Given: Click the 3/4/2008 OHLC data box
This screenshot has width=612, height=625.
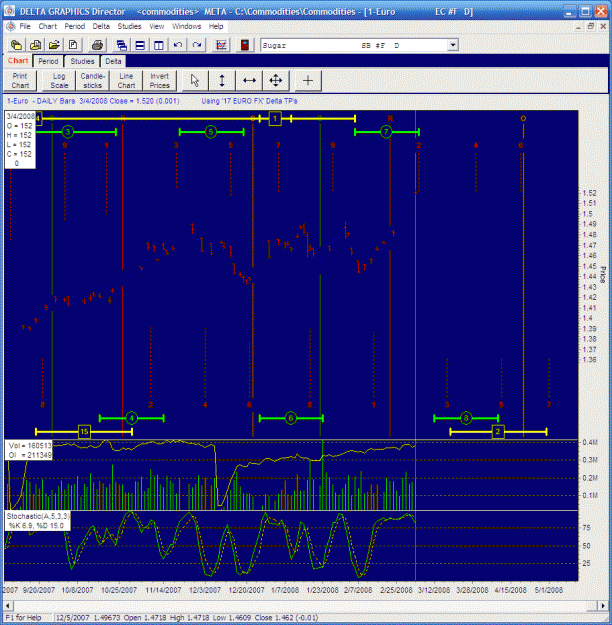Looking at the screenshot, I should 20,140.
